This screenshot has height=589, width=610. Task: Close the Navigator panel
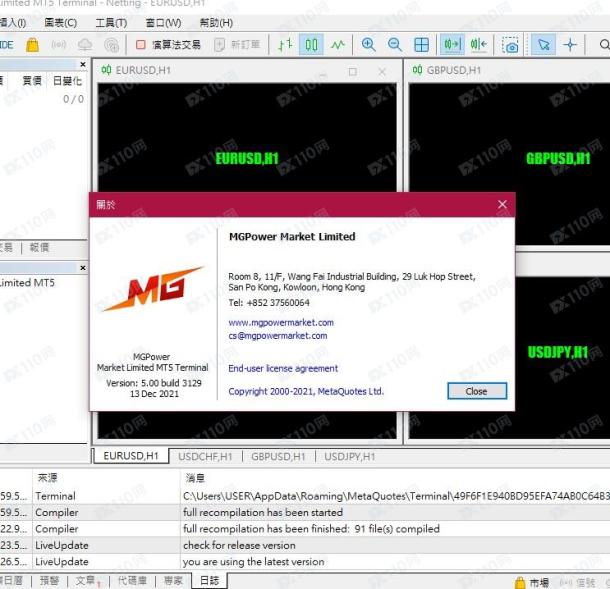83,268
